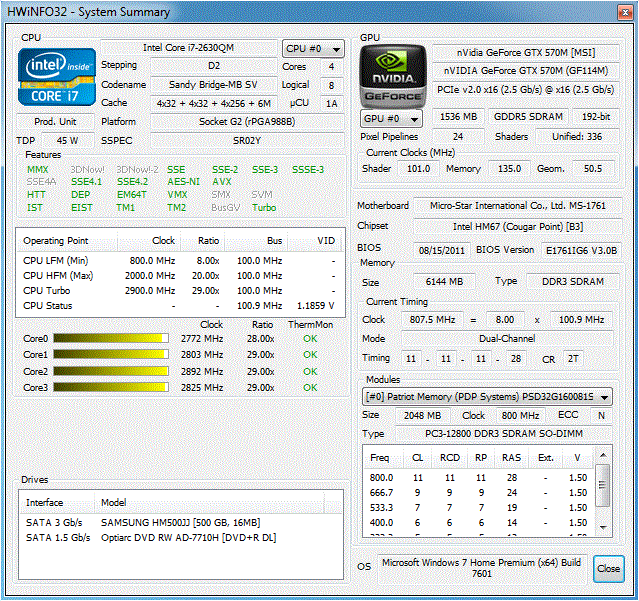The height and width of the screenshot is (601, 639).
Task: Select the Intel Core i7-2630QM name field
Action: point(189,48)
